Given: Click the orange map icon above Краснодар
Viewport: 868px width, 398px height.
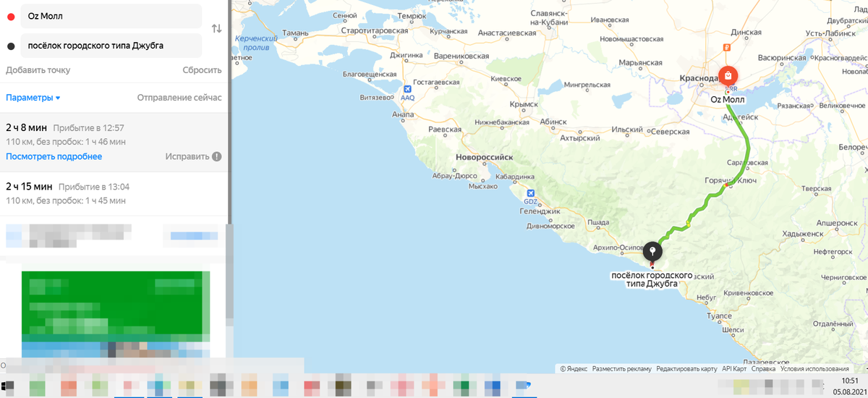Looking at the screenshot, I should pos(726,48).
